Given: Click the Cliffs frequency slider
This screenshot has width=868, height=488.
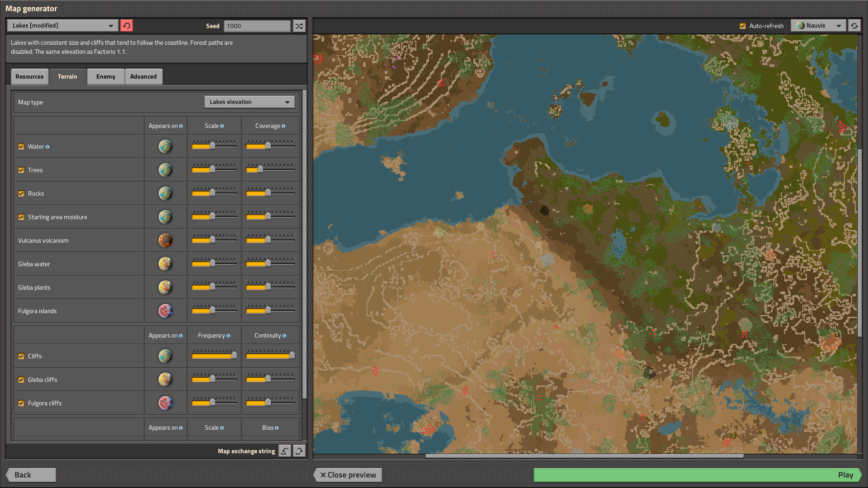Looking at the screenshot, I should coord(214,355).
